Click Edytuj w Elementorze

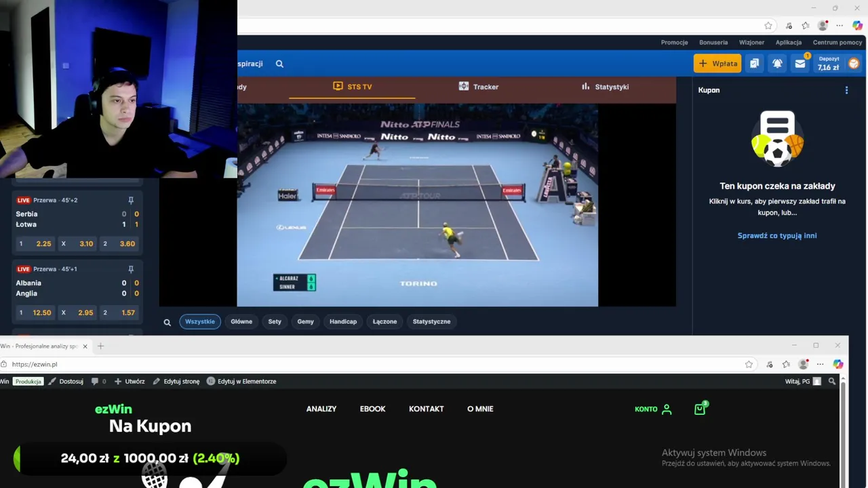click(x=241, y=382)
